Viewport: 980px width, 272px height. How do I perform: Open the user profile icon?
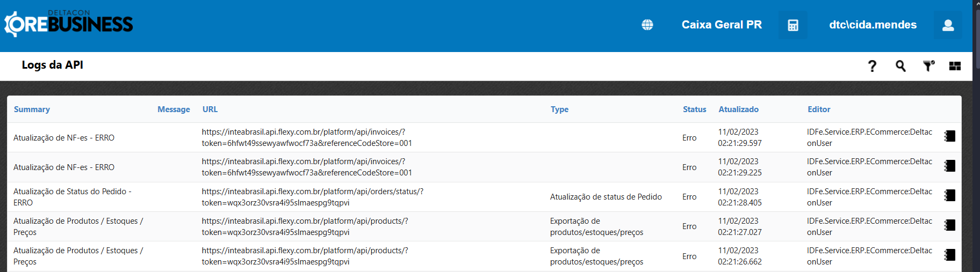coord(948,25)
